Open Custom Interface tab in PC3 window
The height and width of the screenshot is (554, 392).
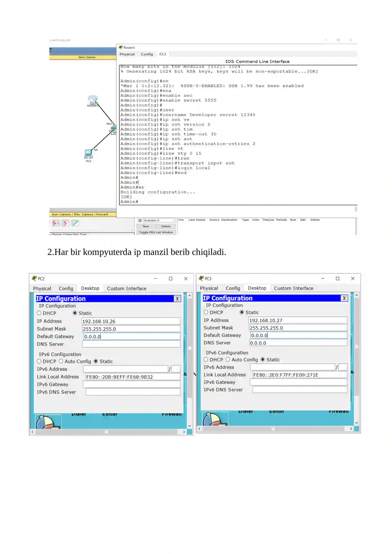(294, 288)
